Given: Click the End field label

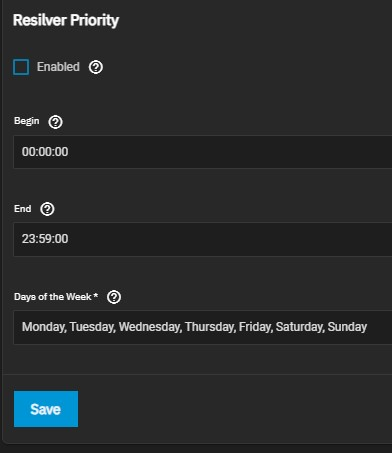Looking at the screenshot, I should 23,209.
